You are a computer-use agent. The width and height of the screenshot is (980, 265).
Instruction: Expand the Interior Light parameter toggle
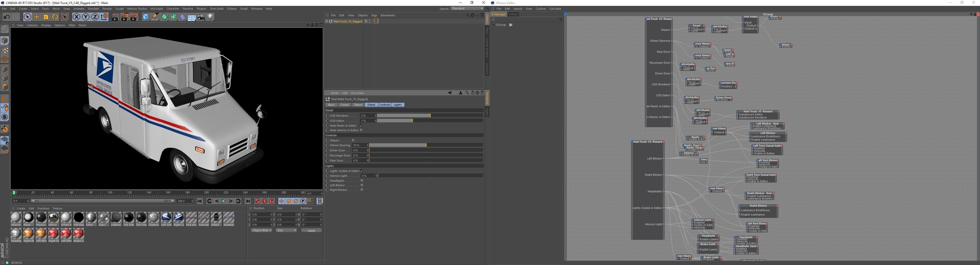[x=327, y=176]
